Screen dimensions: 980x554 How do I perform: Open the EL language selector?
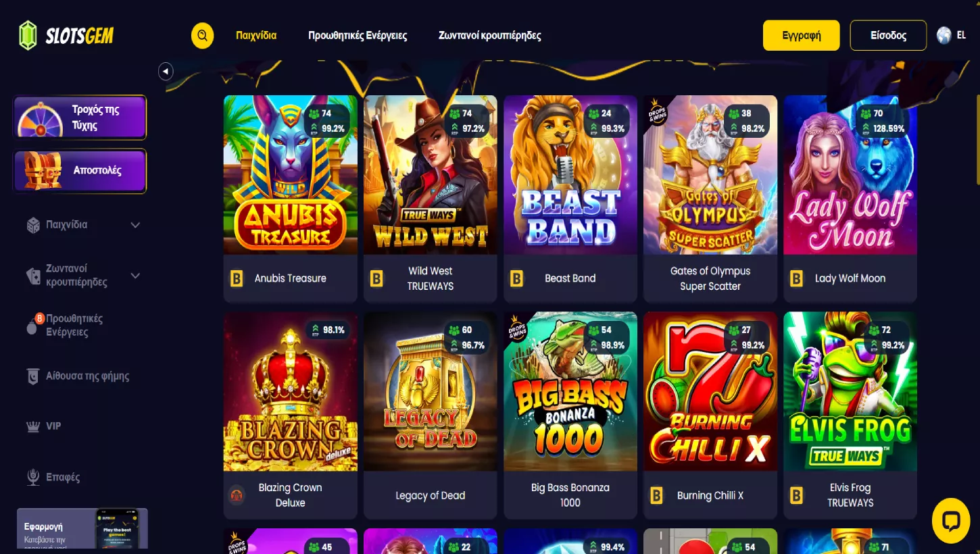[x=961, y=35]
